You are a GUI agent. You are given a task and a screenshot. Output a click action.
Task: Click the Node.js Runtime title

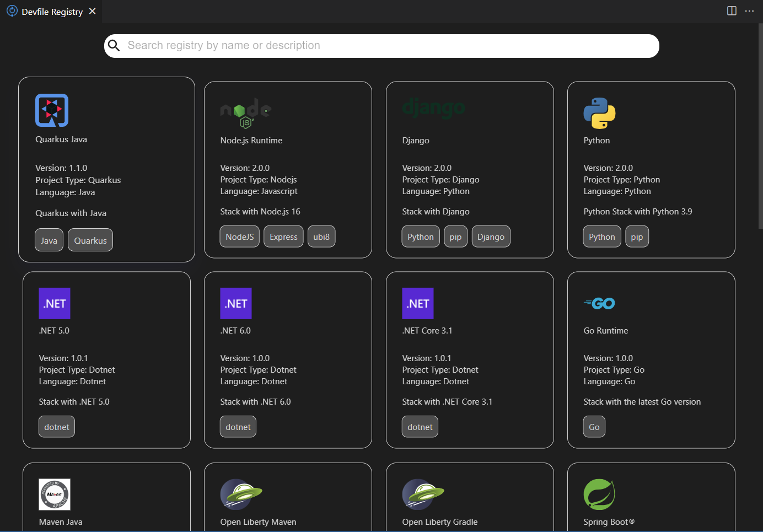click(x=251, y=141)
